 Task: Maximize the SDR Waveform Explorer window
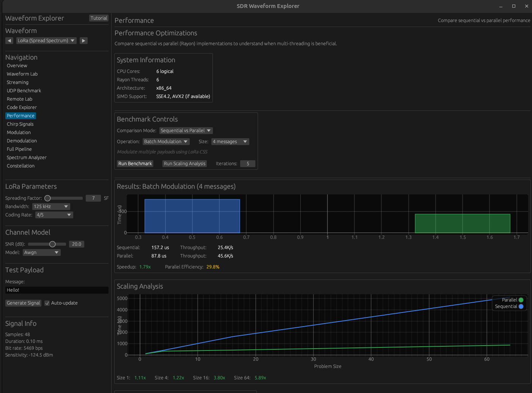click(x=514, y=6)
